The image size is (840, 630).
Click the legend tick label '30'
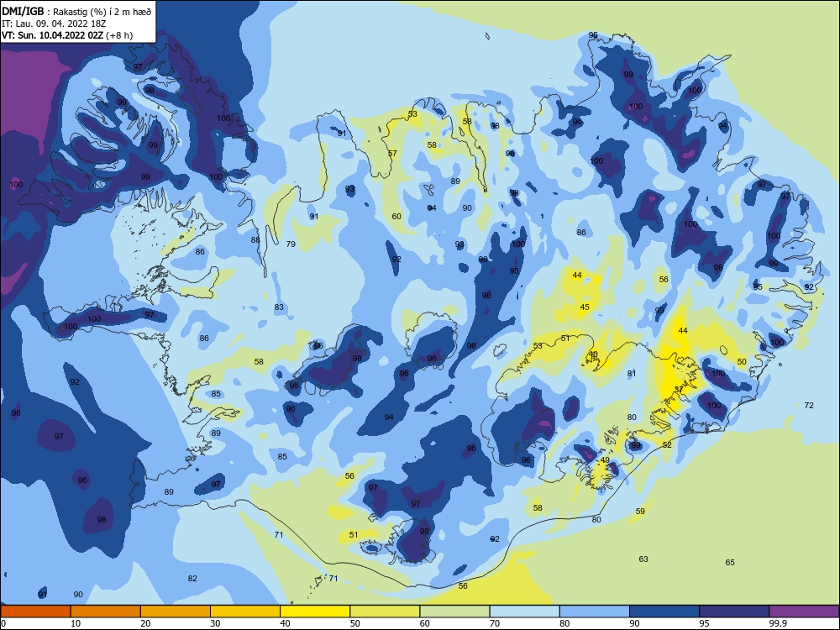(215, 623)
